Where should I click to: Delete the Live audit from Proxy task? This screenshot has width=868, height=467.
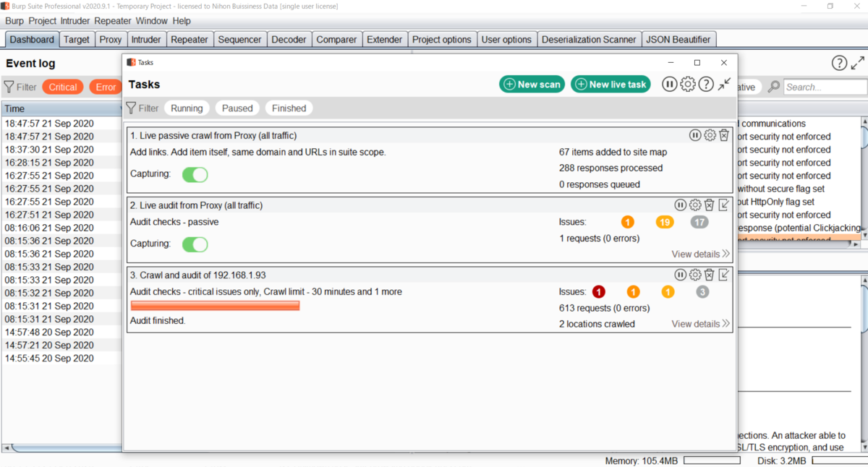point(710,205)
